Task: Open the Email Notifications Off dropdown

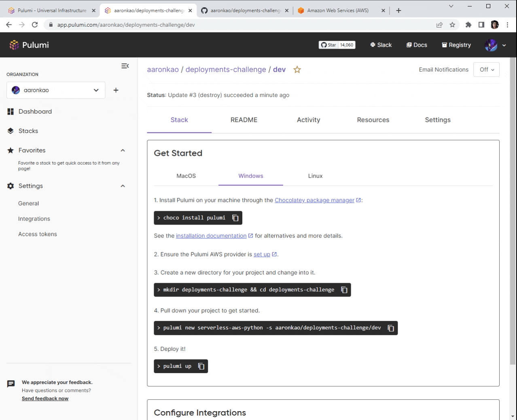Action: (486, 70)
